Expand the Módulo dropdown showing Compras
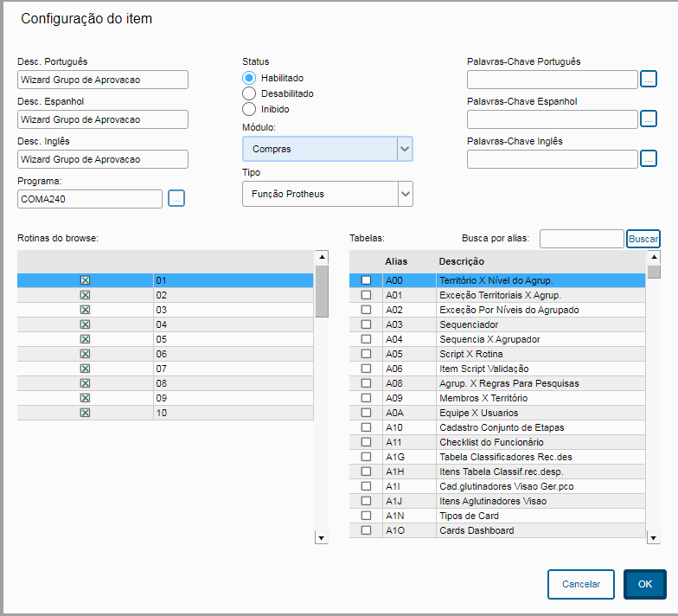 pos(405,149)
